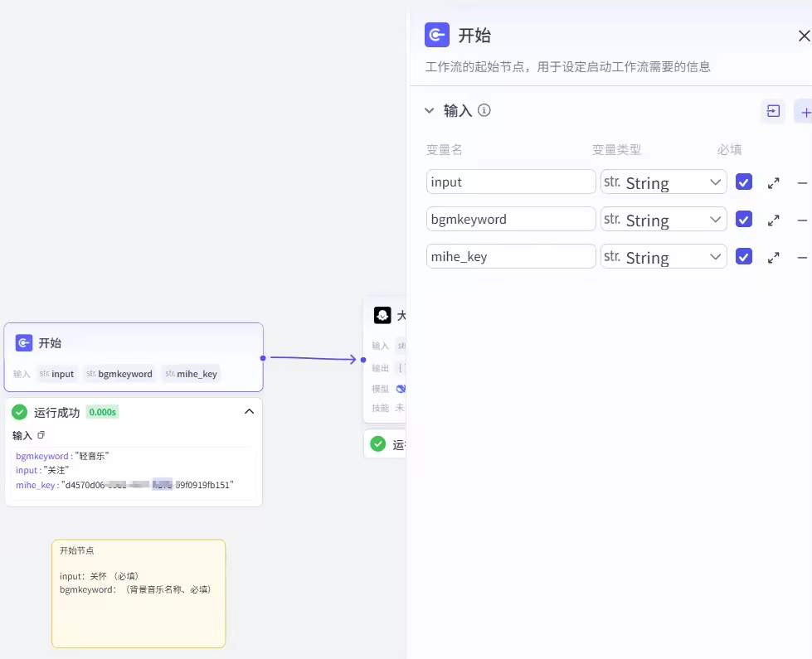Click the mihe_key variable name field
This screenshot has height=659, width=812.
coord(511,257)
